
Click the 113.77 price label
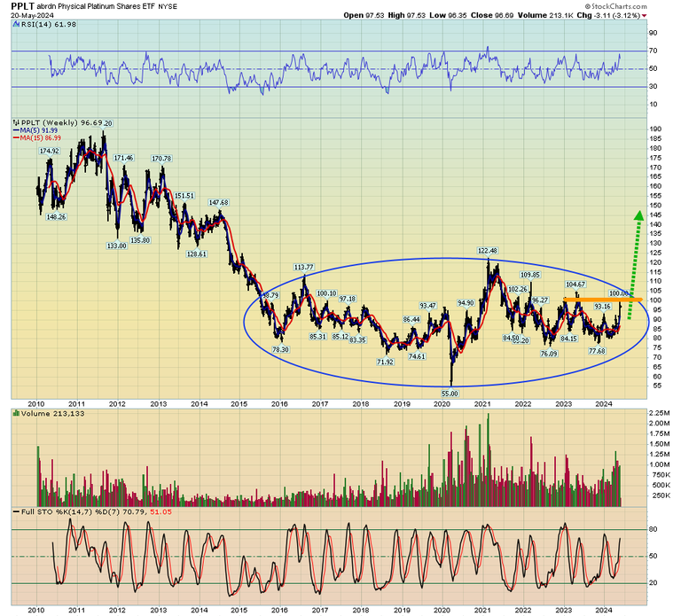305,267
